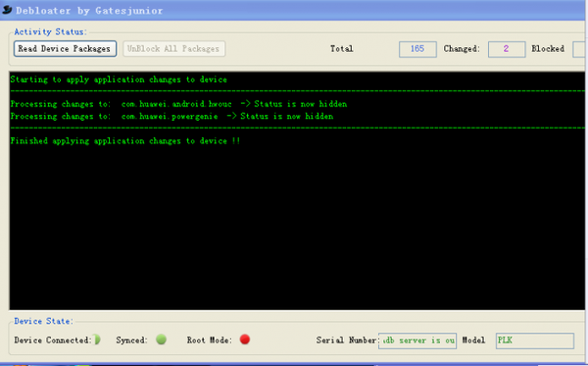Click the Model field showing PLK
The width and height of the screenshot is (588, 366).
click(535, 340)
